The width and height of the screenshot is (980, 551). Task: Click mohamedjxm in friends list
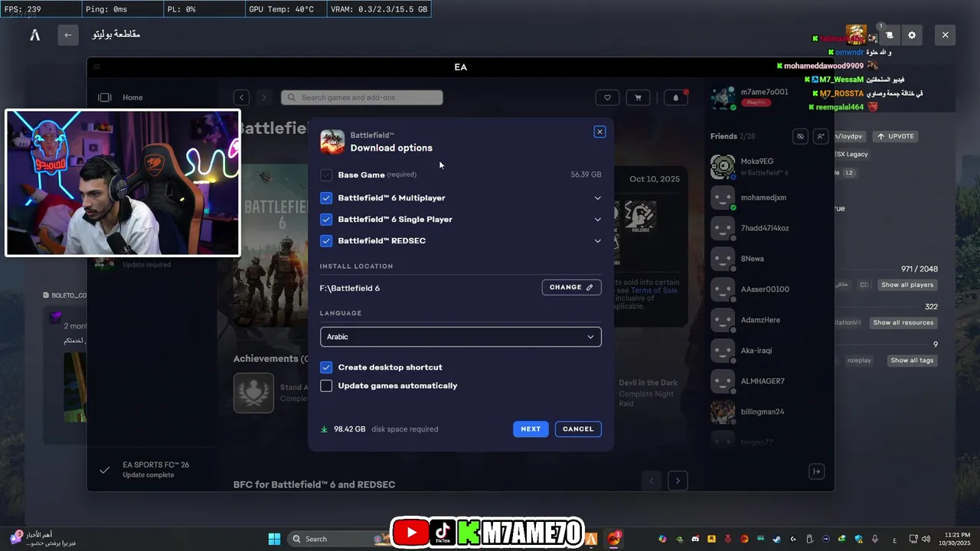[x=763, y=197]
